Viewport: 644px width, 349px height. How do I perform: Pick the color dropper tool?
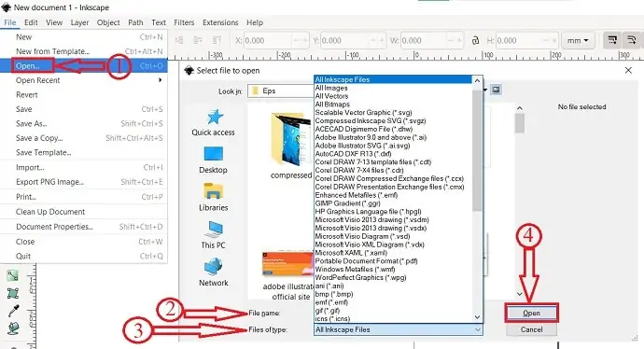[13, 311]
